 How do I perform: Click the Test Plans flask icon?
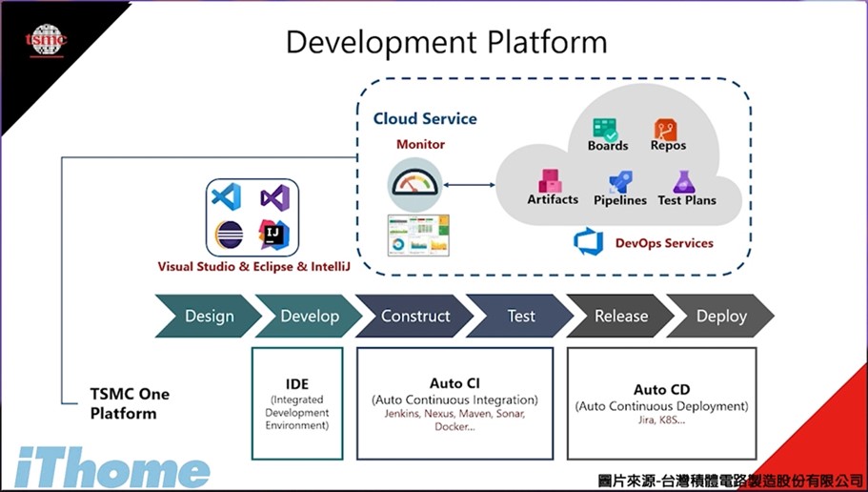tap(684, 182)
